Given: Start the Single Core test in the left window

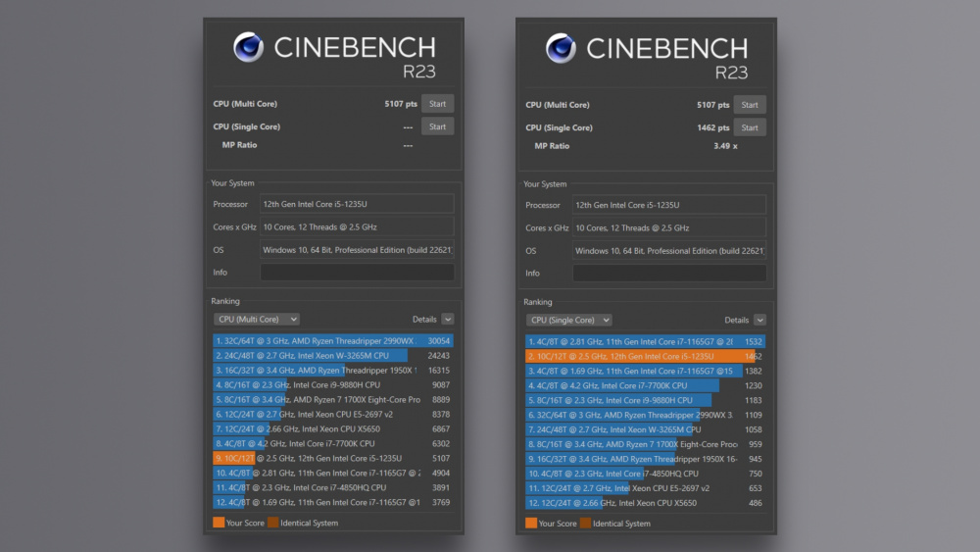Looking at the screenshot, I should pos(437,126).
